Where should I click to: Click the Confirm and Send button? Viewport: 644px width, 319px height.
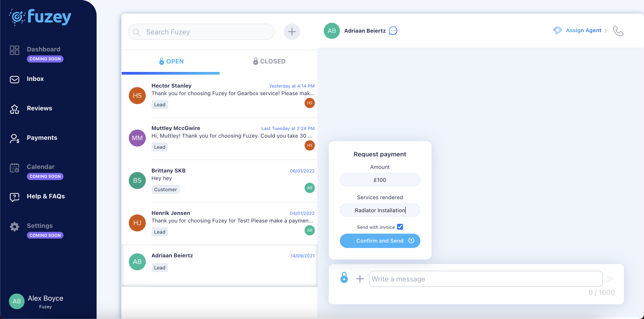[x=380, y=241]
